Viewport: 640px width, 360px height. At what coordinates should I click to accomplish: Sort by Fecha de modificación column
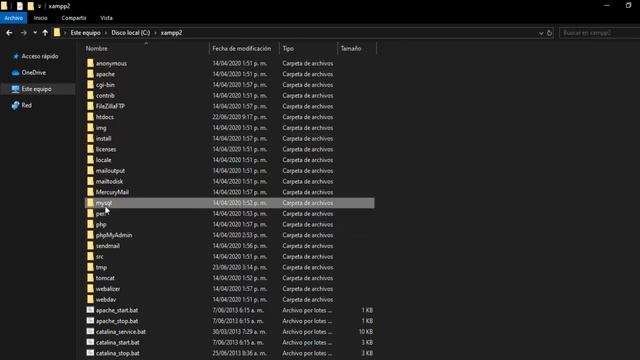242,49
